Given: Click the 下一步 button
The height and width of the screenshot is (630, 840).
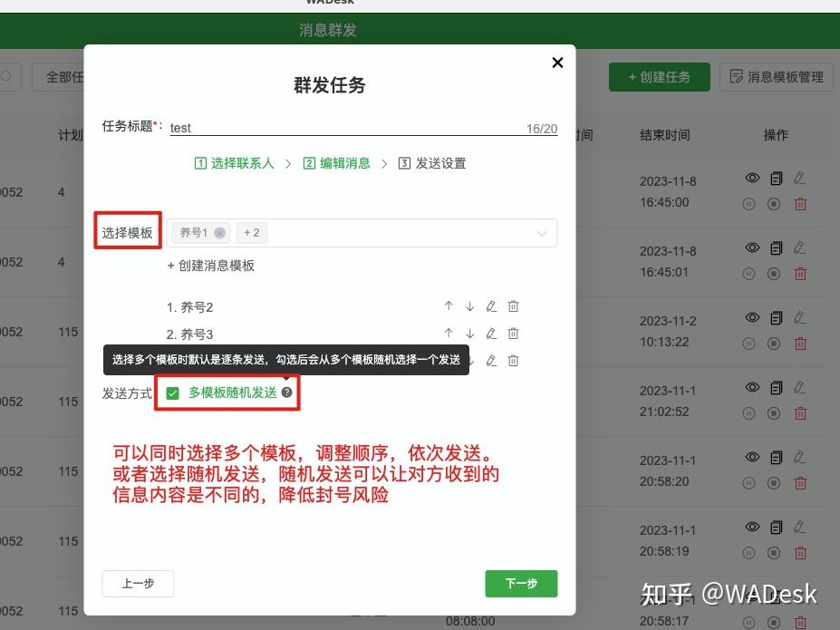Looking at the screenshot, I should 521,584.
